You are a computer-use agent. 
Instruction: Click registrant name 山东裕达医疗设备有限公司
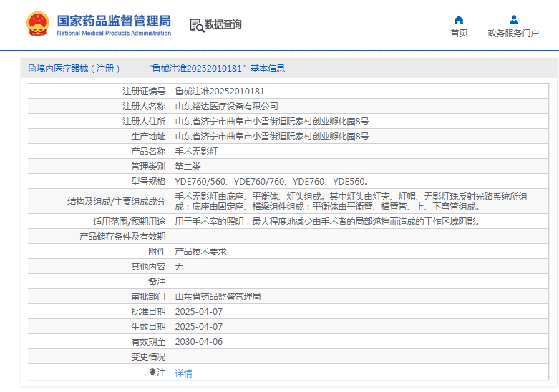coord(226,106)
